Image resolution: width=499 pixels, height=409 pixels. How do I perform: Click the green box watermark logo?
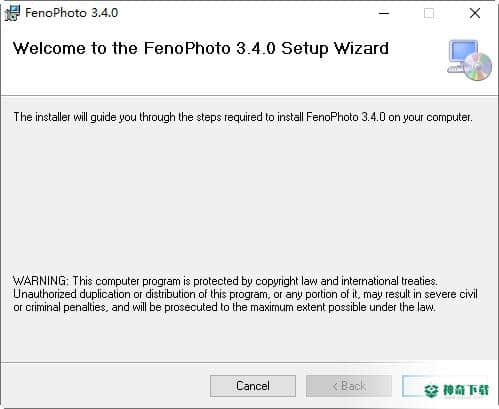tap(432, 390)
